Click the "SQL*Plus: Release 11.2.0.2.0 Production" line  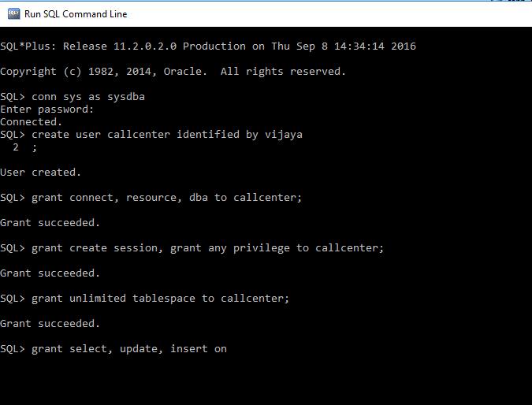(208, 46)
